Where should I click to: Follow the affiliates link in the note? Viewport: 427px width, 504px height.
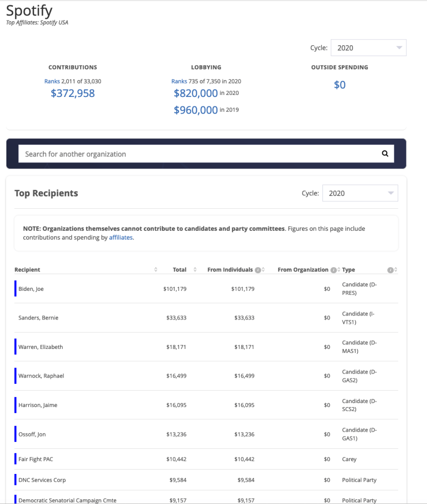click(121, 237)
